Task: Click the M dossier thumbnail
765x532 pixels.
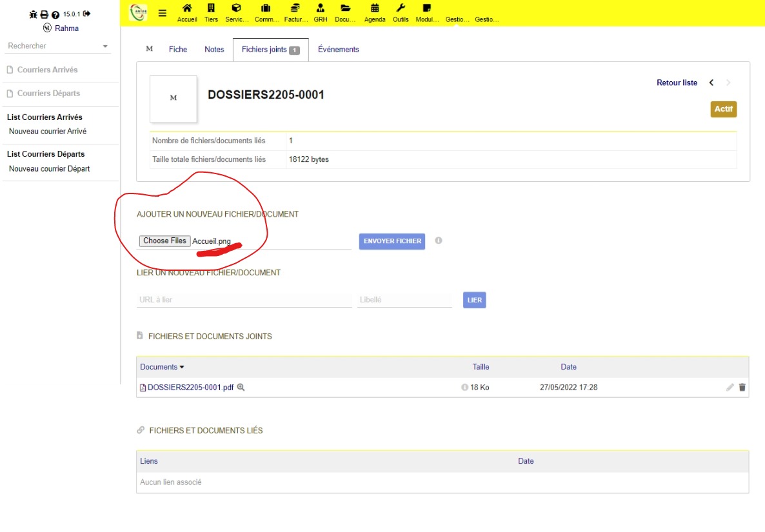Action: point(174,99)
